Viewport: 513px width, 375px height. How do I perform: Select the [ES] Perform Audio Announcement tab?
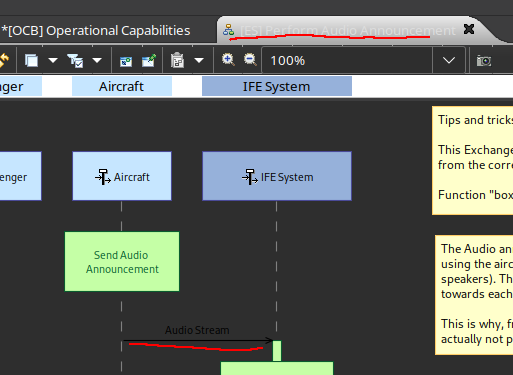(348, 31)
